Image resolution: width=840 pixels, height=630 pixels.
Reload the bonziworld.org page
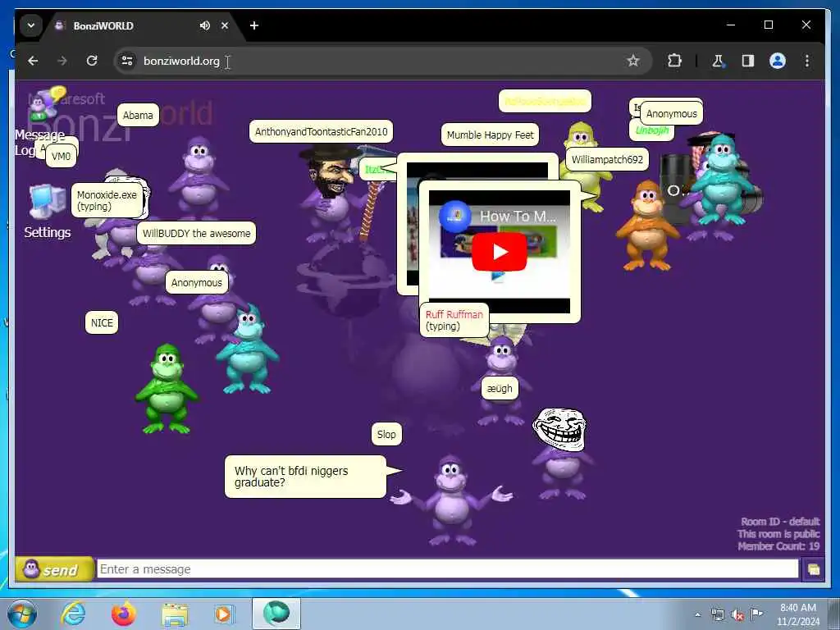pyautogui.click(x=92, y=61)
